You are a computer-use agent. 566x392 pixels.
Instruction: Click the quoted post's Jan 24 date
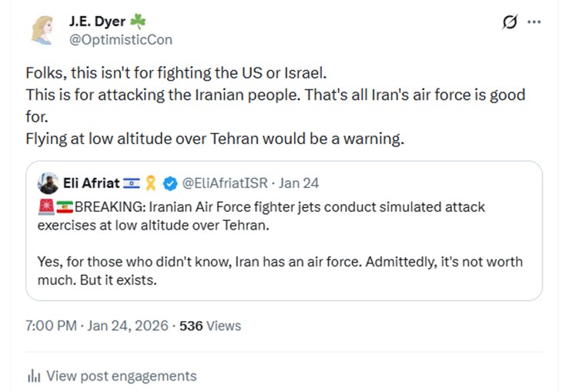(299, 183)
